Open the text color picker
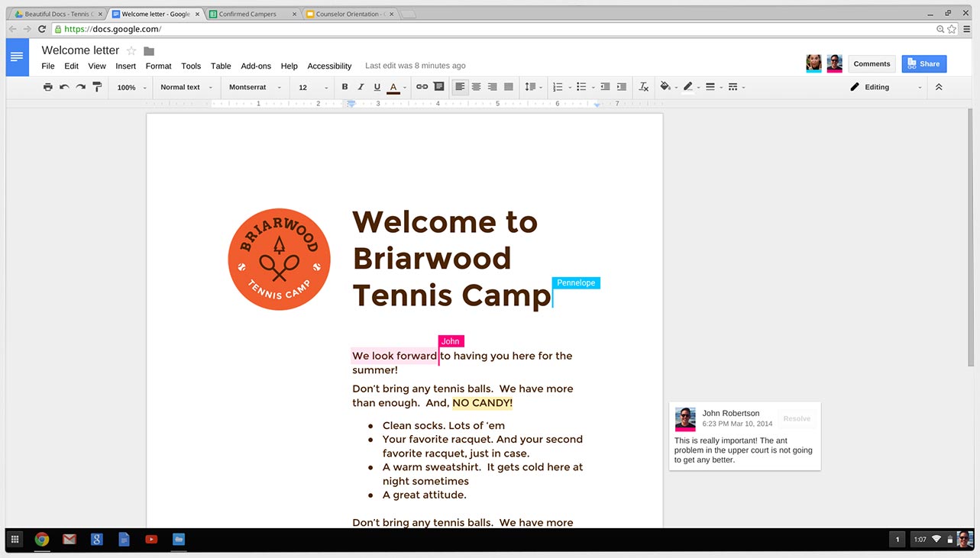The width and height of the screenshot is (980, 558). pos(393,87)
